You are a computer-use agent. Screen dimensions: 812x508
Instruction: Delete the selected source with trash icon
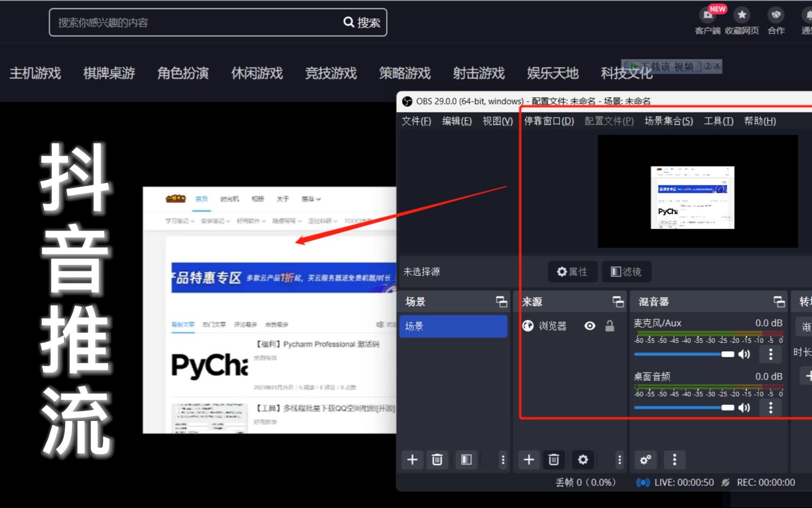[554, 460]
